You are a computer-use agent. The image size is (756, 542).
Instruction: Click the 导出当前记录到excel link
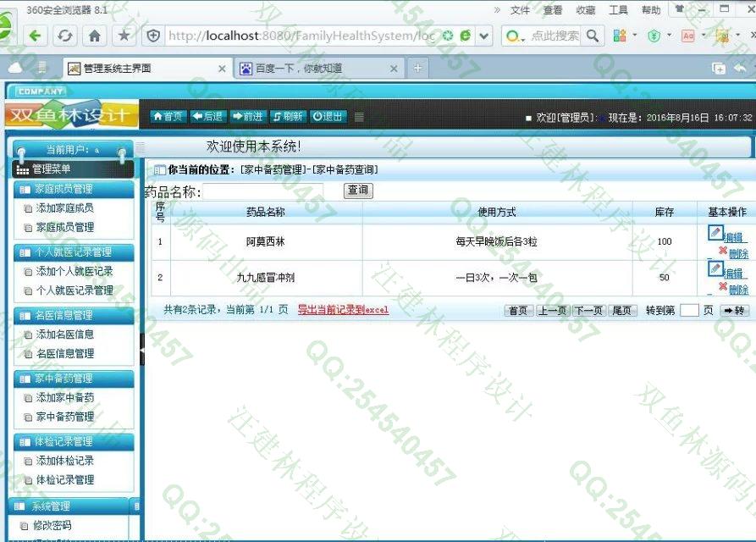tap(343, 310)
